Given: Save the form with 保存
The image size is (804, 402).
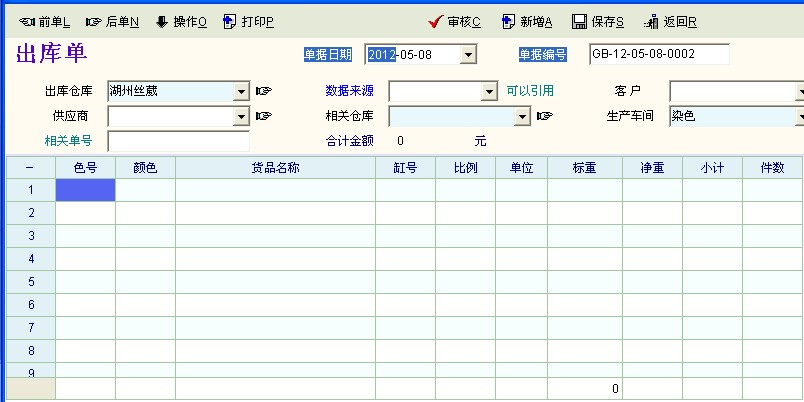Looking at the screenshot, I should [580, 21].
